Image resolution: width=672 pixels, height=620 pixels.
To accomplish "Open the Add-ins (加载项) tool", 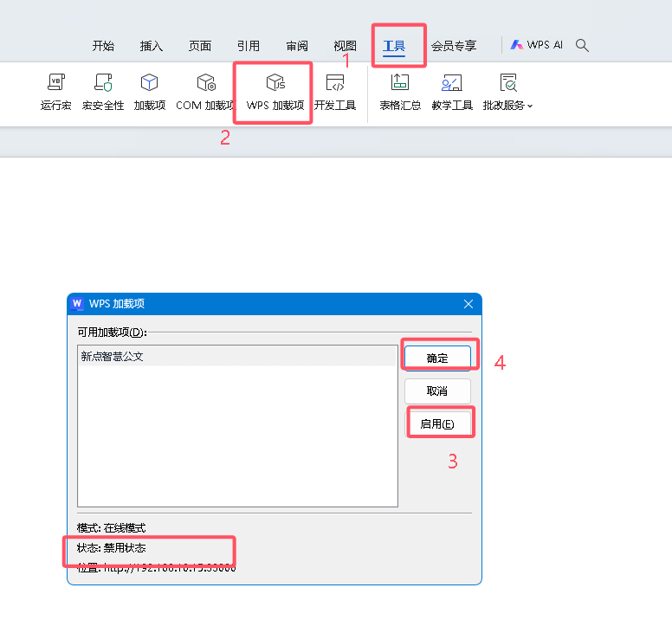I will click(x=150, y=92).
